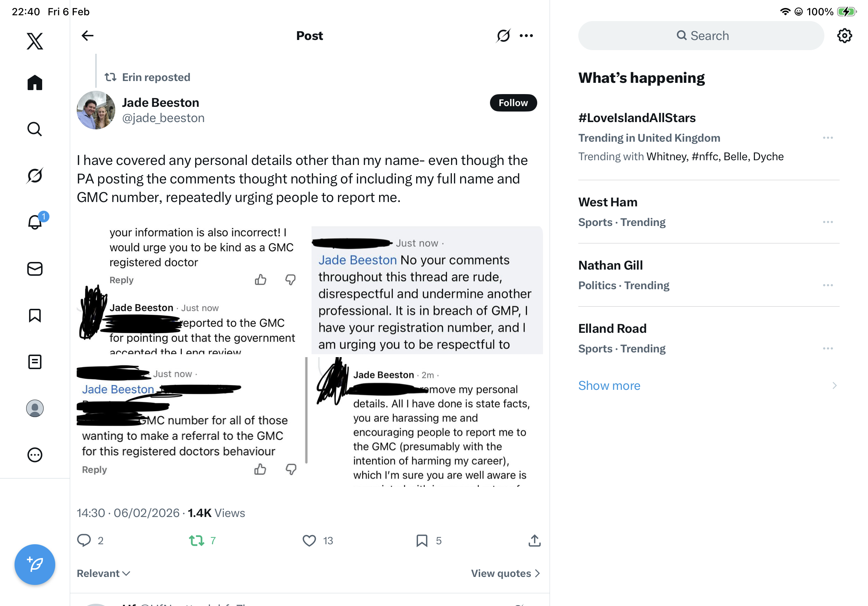Open the Relevant sort dropdown
The height and width of the screenshot is (606, 868).
pyautogui.click(x=103, y=573)
